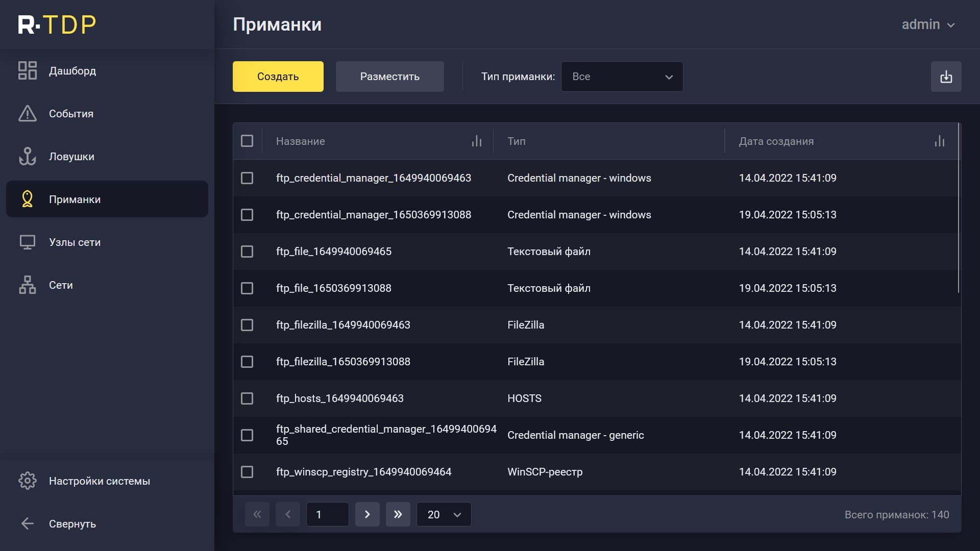The width and height of the screenshot is (980, 551).
Task: Click the Сети network topology icon
Action: pos(28,285)
